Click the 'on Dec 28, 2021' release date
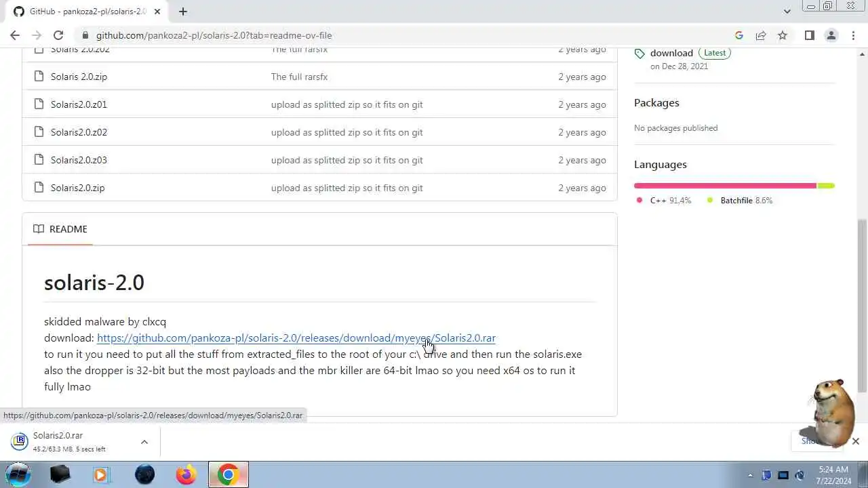The height and width of the screenshot is (488, 868). [x=679, y=66]
